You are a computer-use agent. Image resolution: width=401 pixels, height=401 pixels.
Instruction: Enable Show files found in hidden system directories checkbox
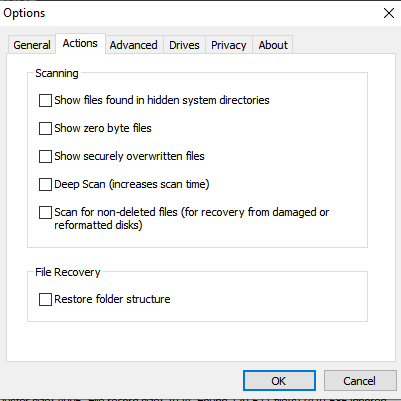point(45,100)
